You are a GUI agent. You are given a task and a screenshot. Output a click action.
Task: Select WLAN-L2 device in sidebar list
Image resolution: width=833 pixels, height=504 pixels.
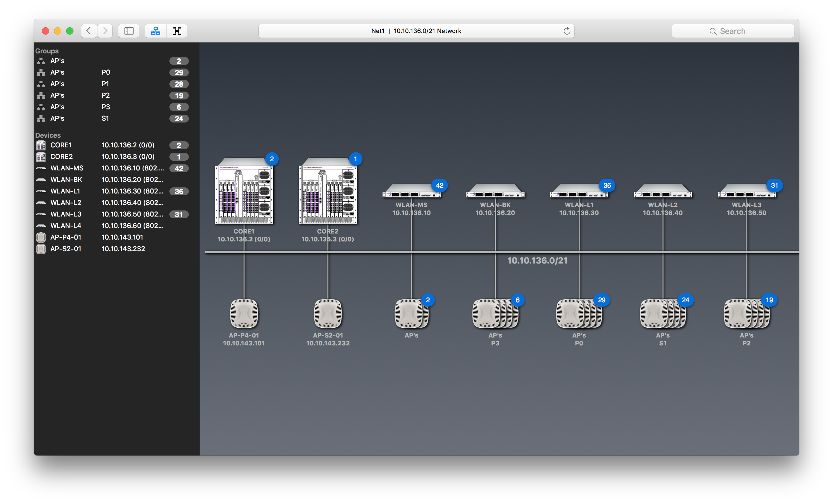click(66, 202)
